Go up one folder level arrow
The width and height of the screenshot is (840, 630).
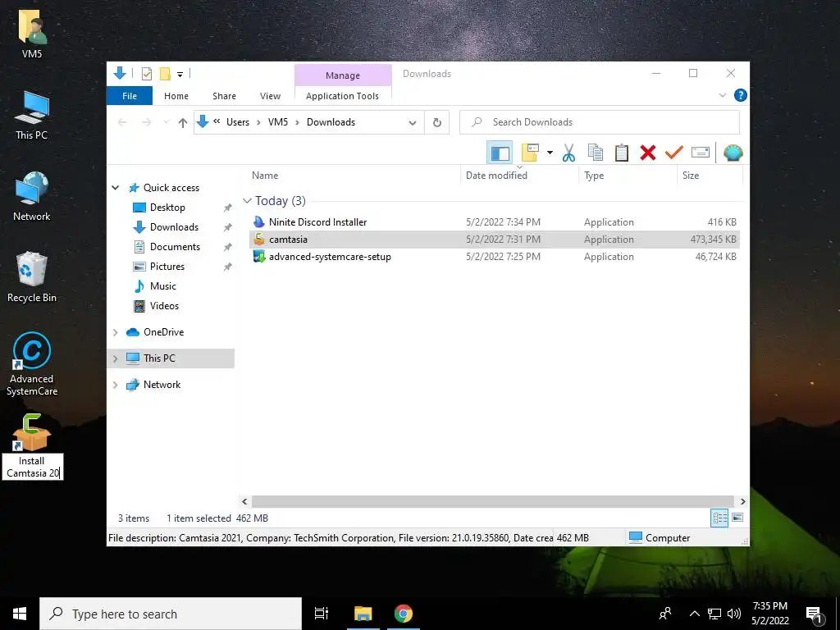click(183, 123)
